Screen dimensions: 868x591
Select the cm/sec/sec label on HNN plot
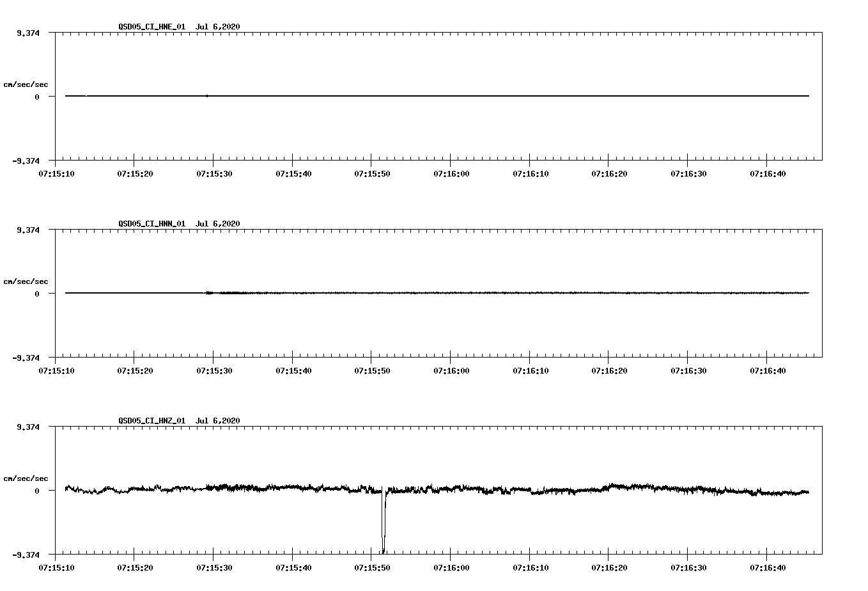click(26, 281)
